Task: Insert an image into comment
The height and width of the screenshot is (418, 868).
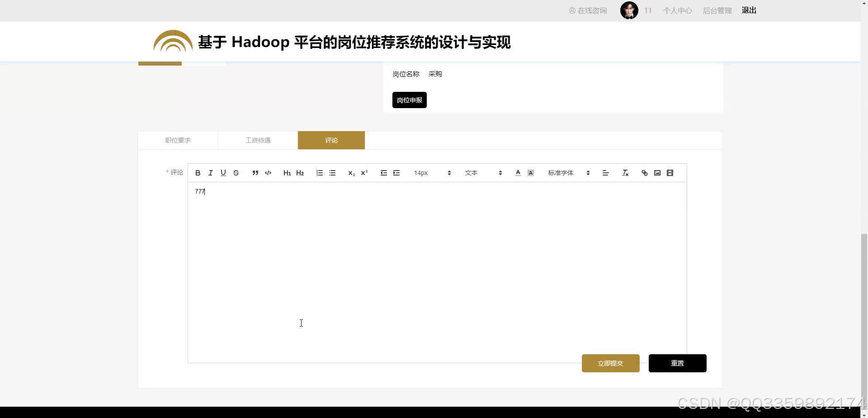Action: 657,173
